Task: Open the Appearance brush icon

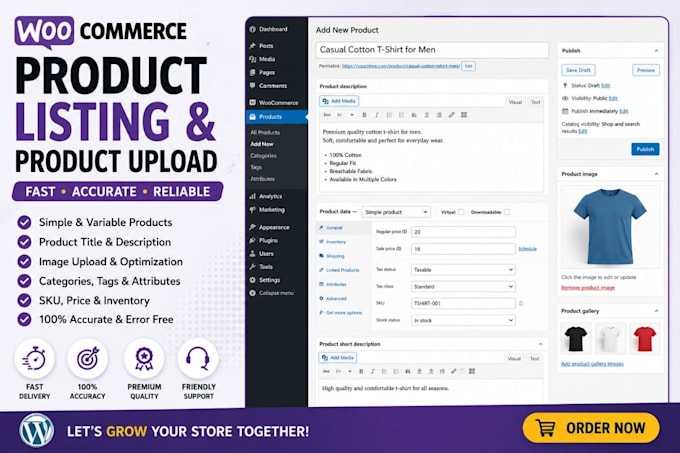Action: point(252,227)
